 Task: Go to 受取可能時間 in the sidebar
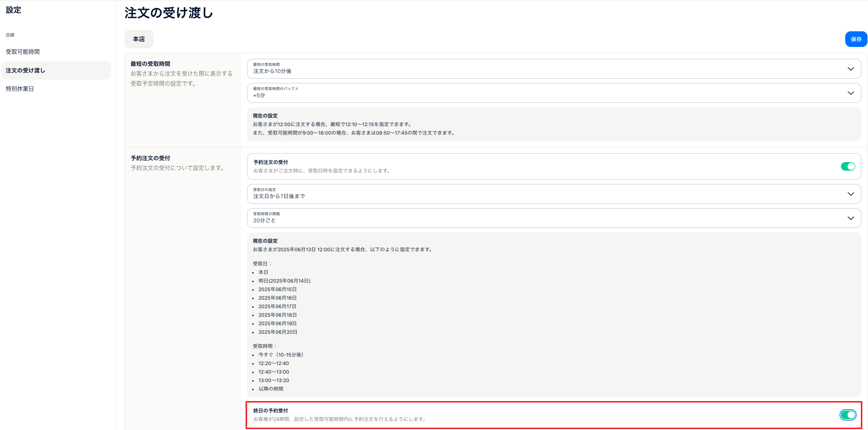[23, 52]
